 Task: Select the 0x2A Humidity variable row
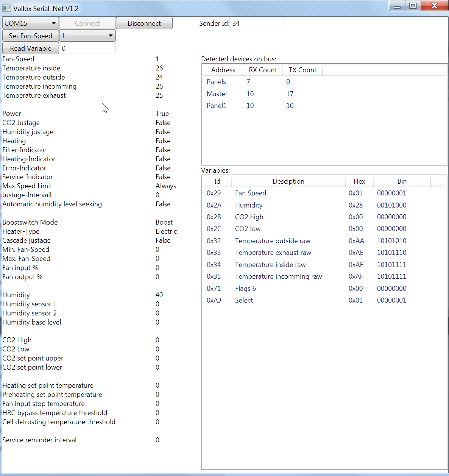324,205
